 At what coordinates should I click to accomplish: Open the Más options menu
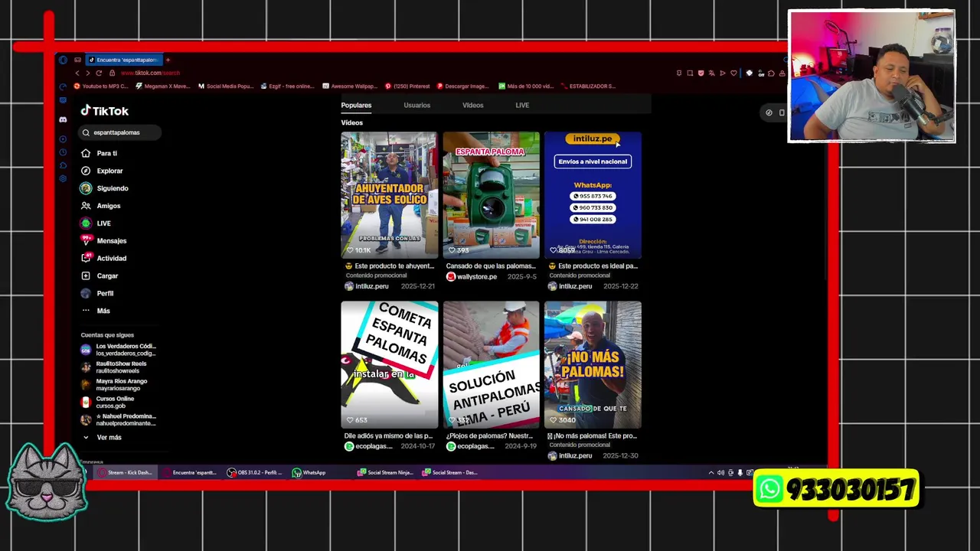click(x=96, y=311)
